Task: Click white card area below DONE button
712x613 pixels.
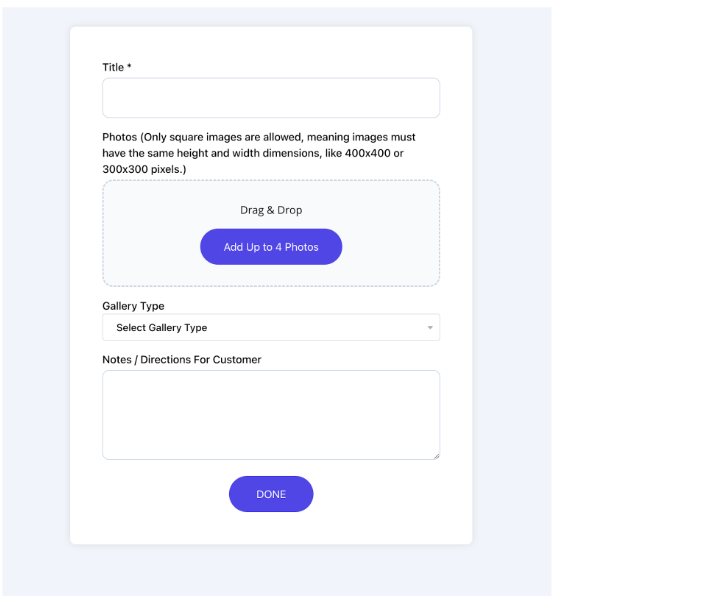Action: (x=271, y=528)
